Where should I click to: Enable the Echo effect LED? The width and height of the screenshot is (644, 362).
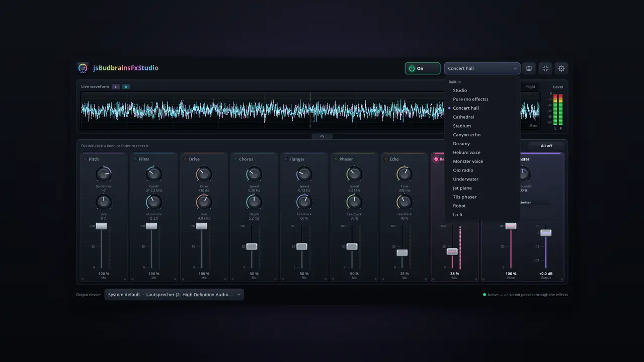pos(386,159)
